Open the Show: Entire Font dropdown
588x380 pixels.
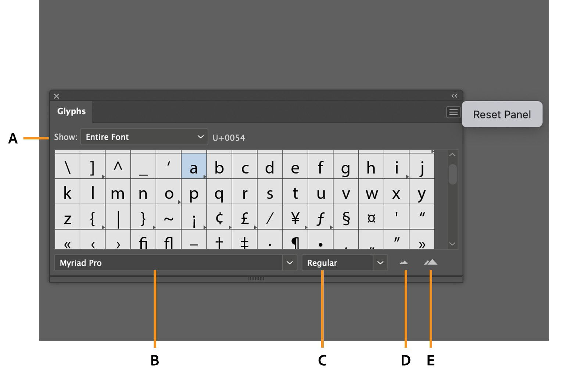tap(144, 137)
